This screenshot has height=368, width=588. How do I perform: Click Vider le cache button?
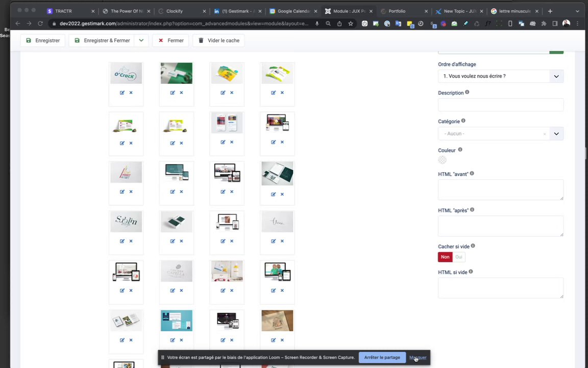click(x=218, y=40)
